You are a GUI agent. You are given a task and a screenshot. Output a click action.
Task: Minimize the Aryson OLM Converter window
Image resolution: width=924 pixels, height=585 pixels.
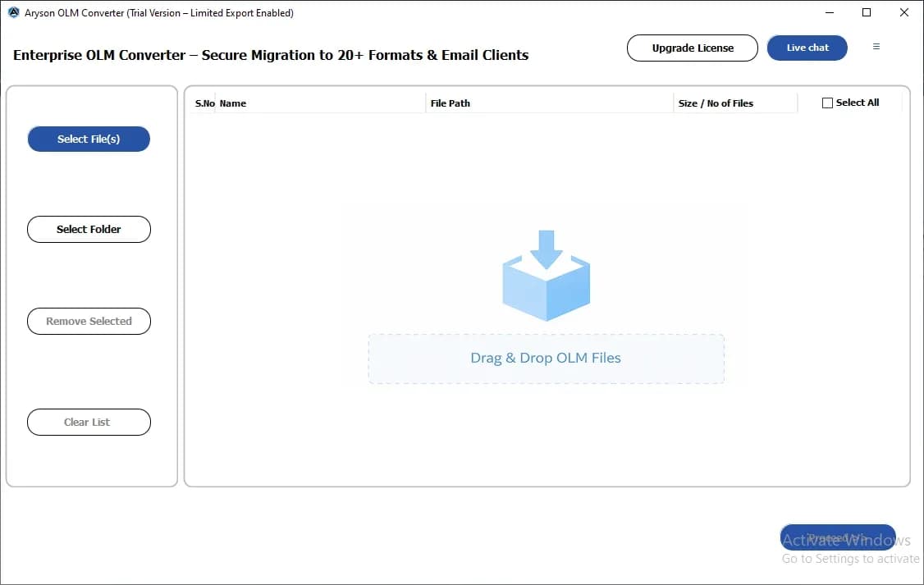click(830, 12)
